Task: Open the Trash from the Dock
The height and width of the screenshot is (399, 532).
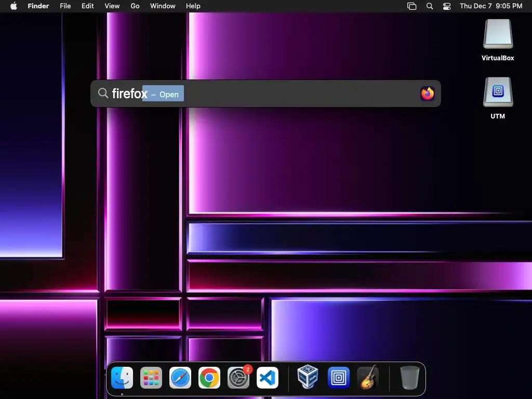Action: [x=410, y=378]
